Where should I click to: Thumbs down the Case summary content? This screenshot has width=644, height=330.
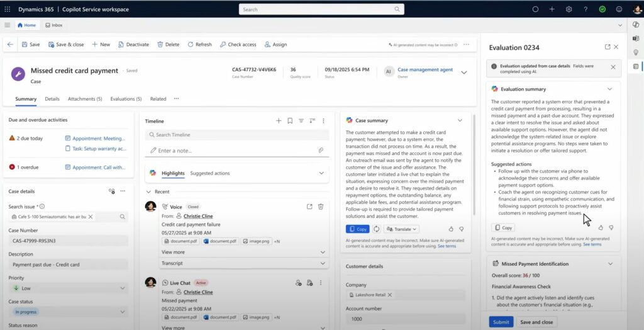pos(461,229)
